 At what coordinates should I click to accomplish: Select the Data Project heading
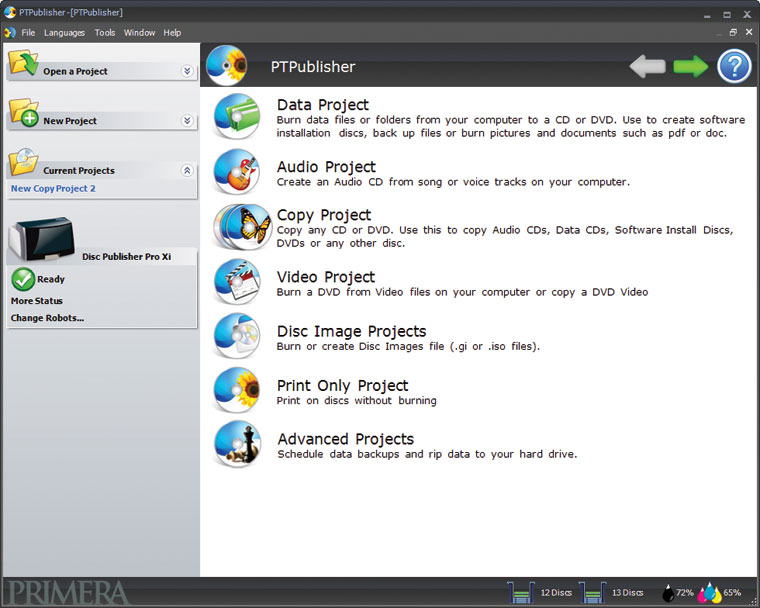click(323, 105)
